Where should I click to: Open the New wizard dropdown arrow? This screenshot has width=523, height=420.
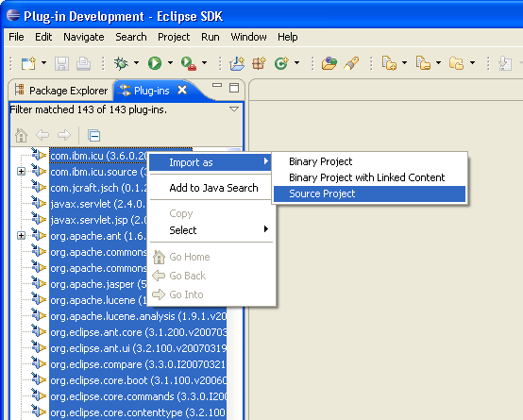(44, 62)
